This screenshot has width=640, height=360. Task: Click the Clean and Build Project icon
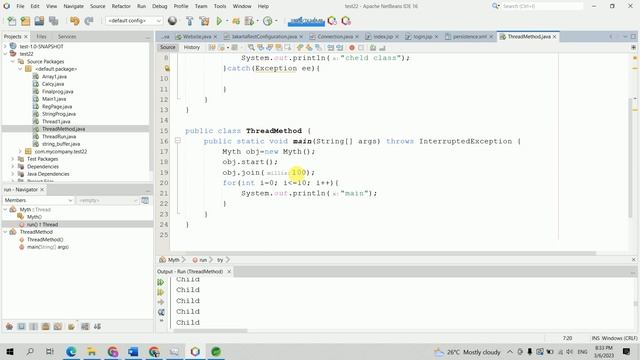coord(204,21)
